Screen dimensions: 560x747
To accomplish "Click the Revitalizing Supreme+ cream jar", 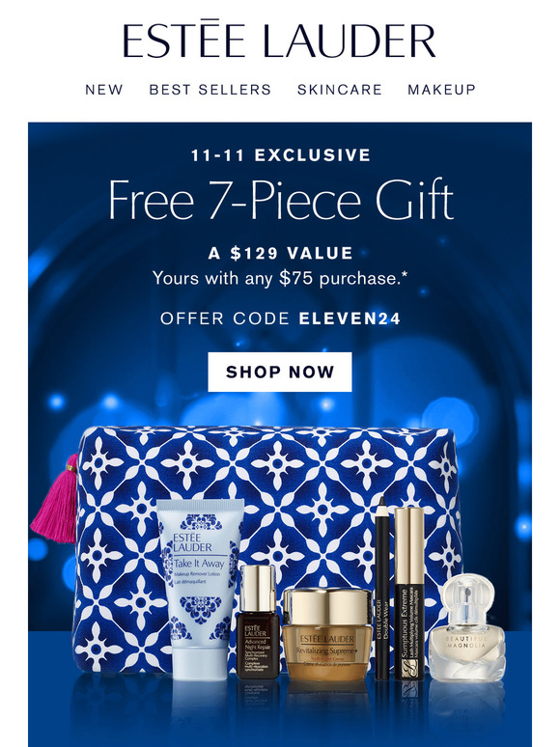I will 326,632.
